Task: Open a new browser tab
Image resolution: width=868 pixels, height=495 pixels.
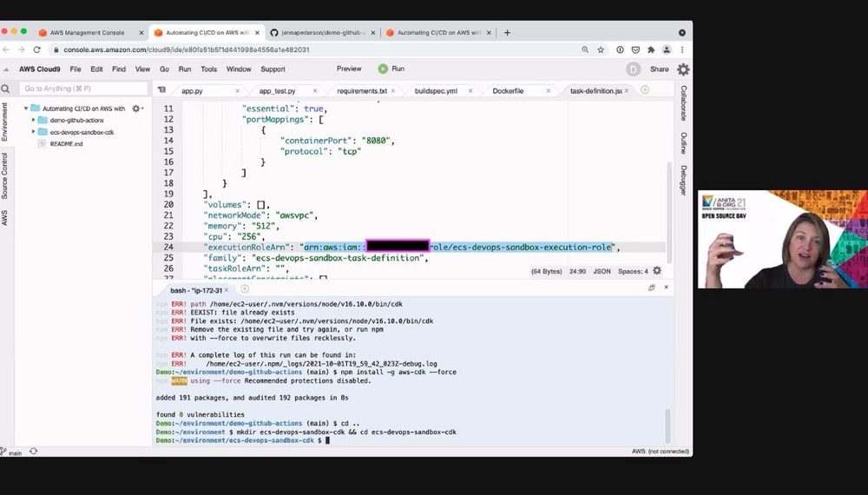Action: [507, 33]
